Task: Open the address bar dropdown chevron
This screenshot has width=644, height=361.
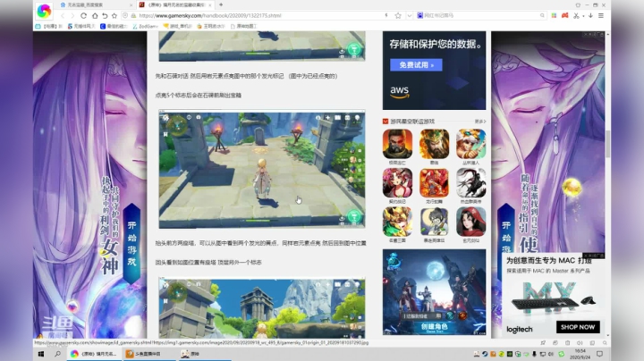Action: coord(409,15)
